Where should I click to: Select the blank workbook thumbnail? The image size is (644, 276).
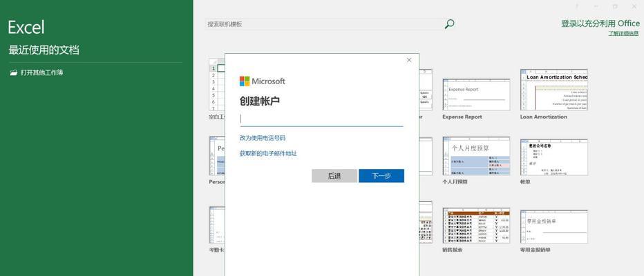[x=217, y=84]
